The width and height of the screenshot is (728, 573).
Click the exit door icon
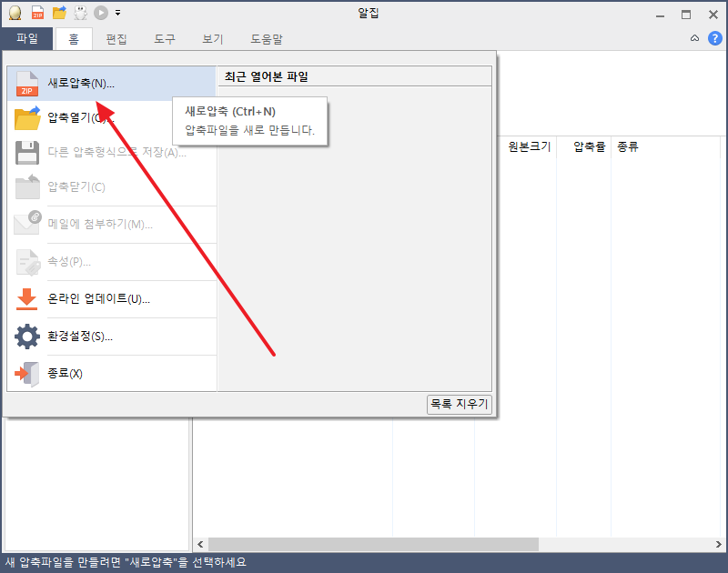pyautogui.click(x=27, y=374)
